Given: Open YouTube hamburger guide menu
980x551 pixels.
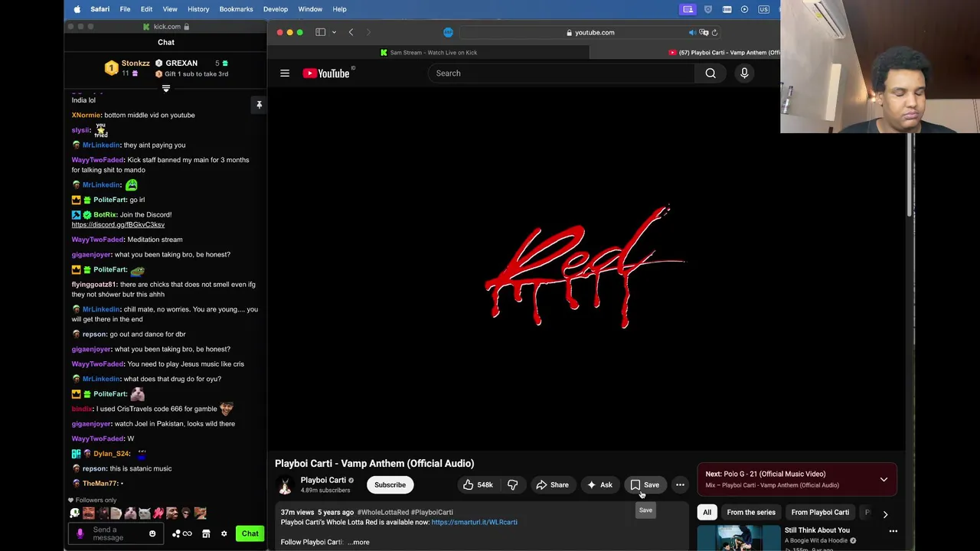Looking at the screenshot, I should [x=285, y=73].
